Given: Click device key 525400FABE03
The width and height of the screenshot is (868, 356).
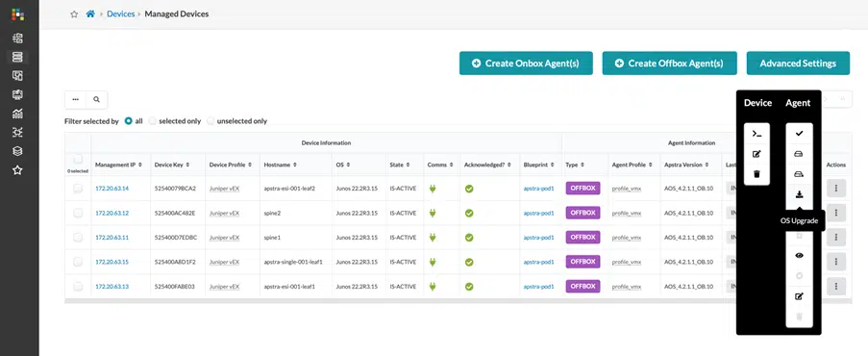Looking at the screenshot, I should (x=175, y=287).
